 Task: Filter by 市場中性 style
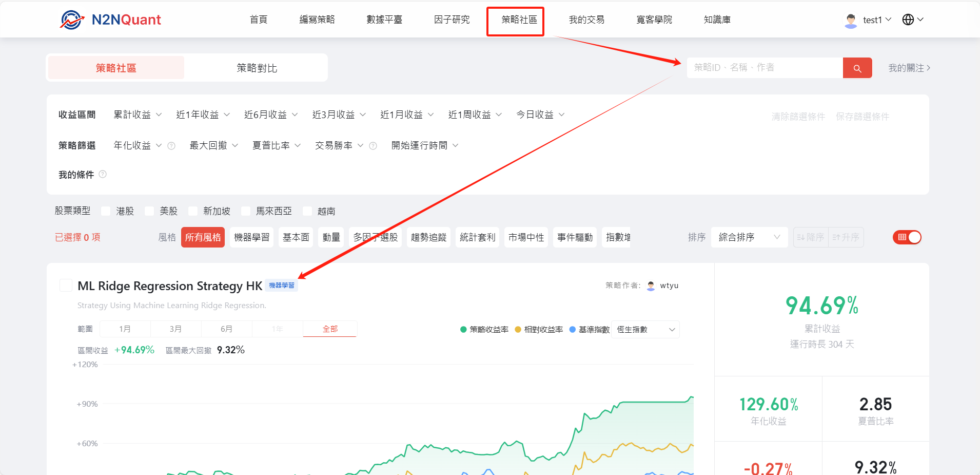coord(526,237)
